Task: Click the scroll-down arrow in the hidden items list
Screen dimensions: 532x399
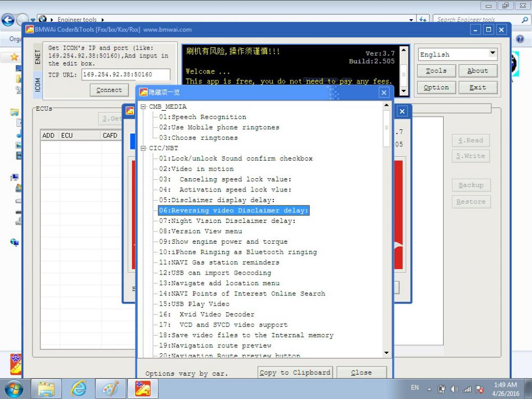Action: pos(387,353)
